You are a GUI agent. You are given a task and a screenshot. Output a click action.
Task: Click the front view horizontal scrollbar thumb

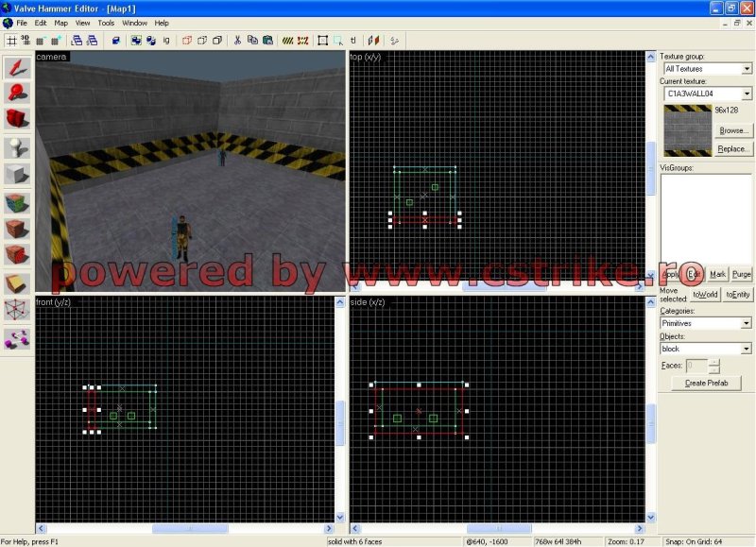tap(189, 529)
